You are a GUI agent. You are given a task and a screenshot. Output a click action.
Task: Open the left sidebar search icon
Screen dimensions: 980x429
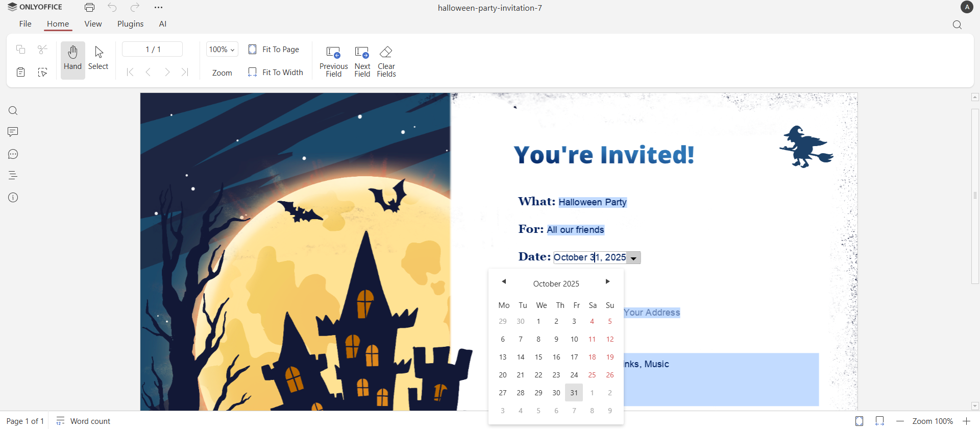13,111
